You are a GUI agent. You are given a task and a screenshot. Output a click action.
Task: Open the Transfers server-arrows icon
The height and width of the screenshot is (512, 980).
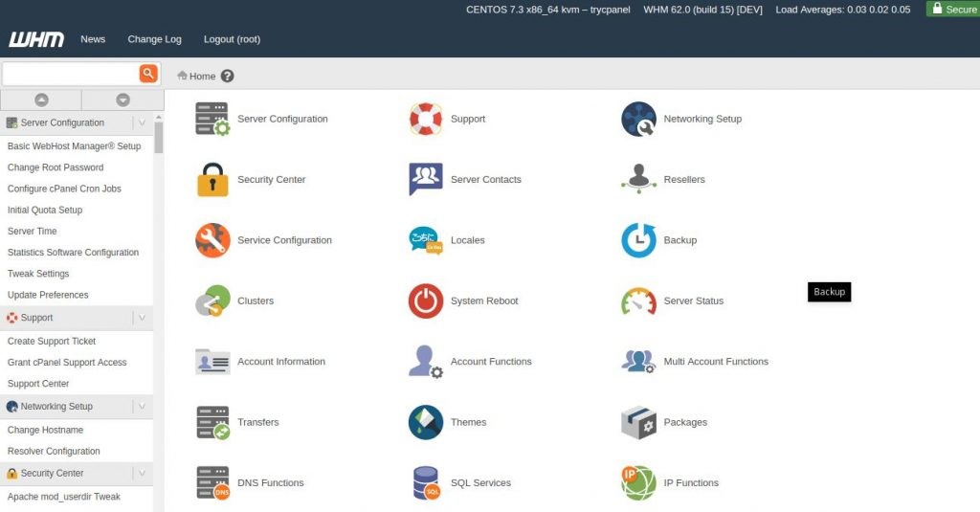pos(212,423)
